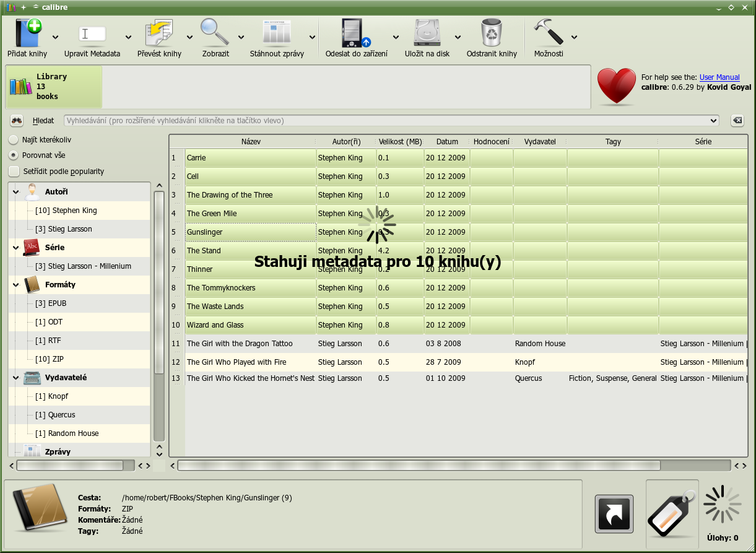Collapse the Série tree category
This screenshot has height=553, width=756.
pos(16,248)
